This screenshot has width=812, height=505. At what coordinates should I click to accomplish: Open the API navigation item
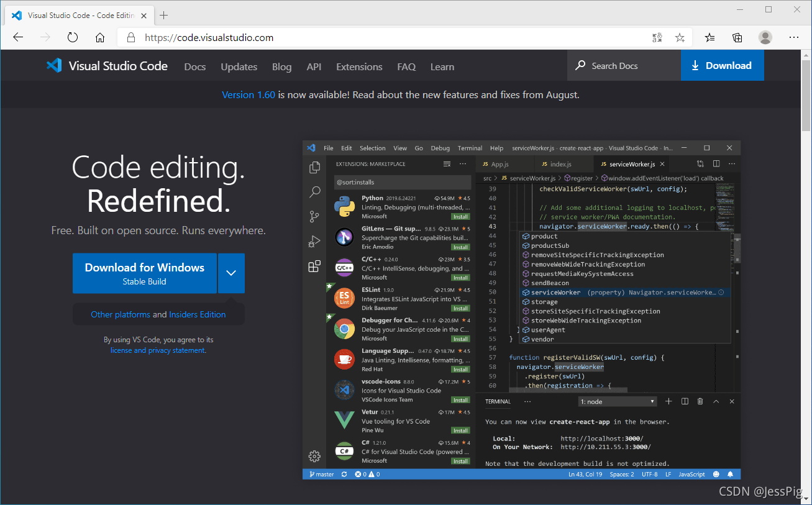pos(314,66)
